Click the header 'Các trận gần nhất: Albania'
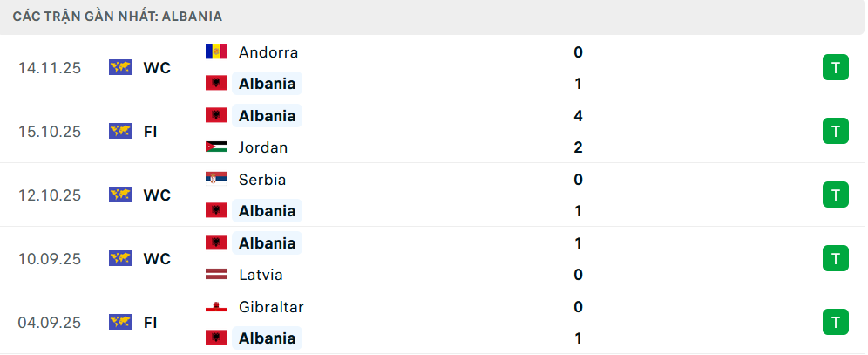 [117, 17]
